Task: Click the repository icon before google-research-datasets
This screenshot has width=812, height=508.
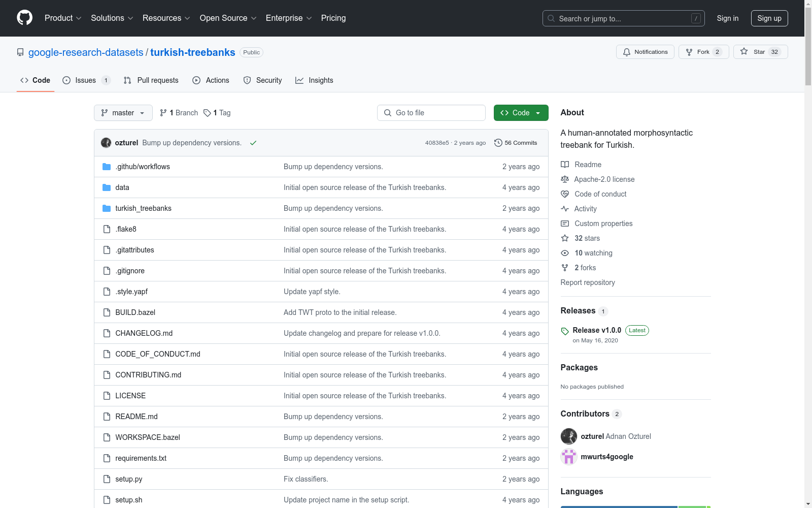Action: (x=20, y=52)
